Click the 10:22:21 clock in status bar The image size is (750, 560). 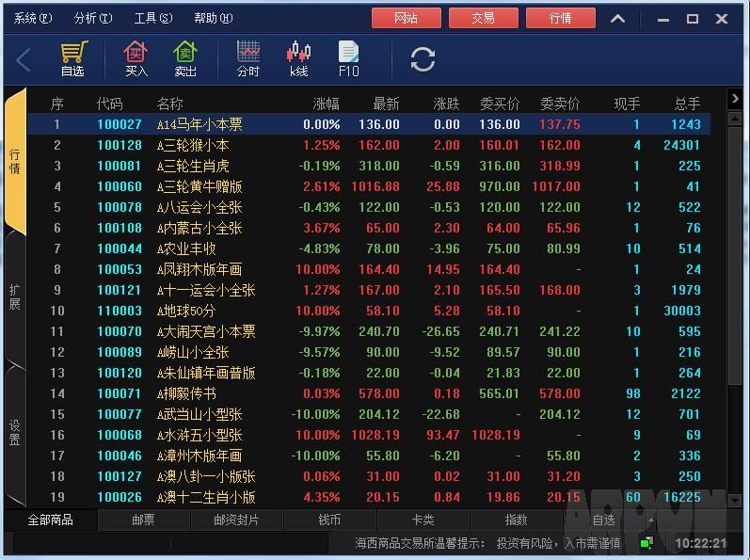tap(701, 543)
